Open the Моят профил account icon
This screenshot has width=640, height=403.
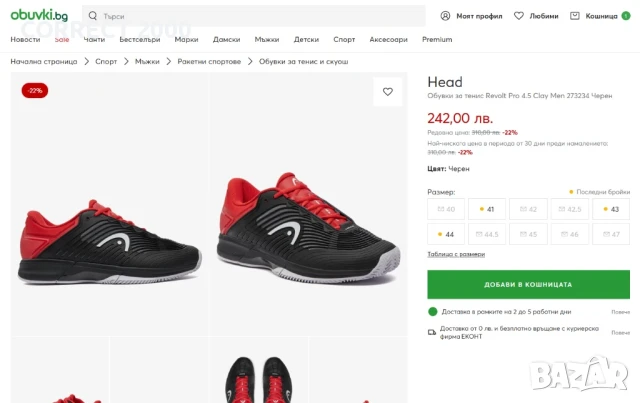(x=446, y=16)
